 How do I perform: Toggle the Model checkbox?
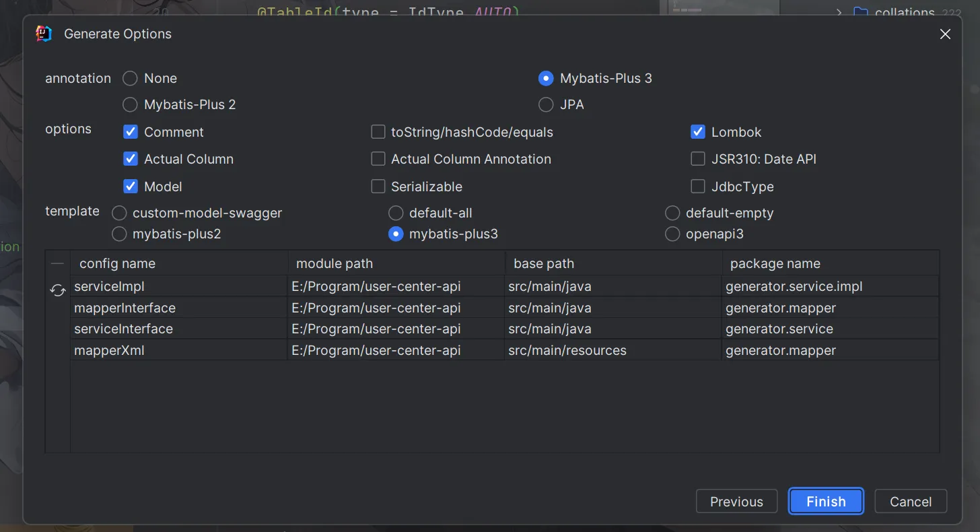pos(131,187)
